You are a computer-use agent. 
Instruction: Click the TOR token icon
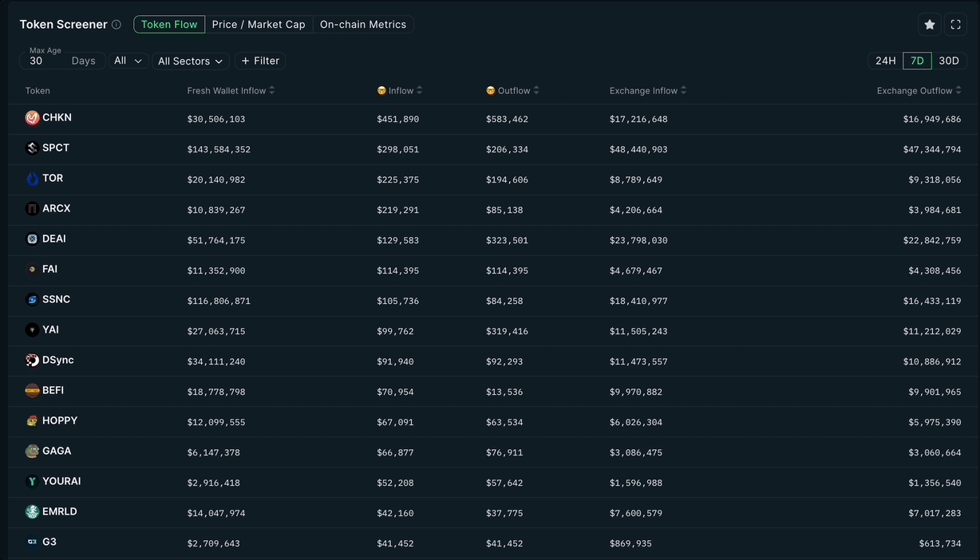(x=32, y=179)
